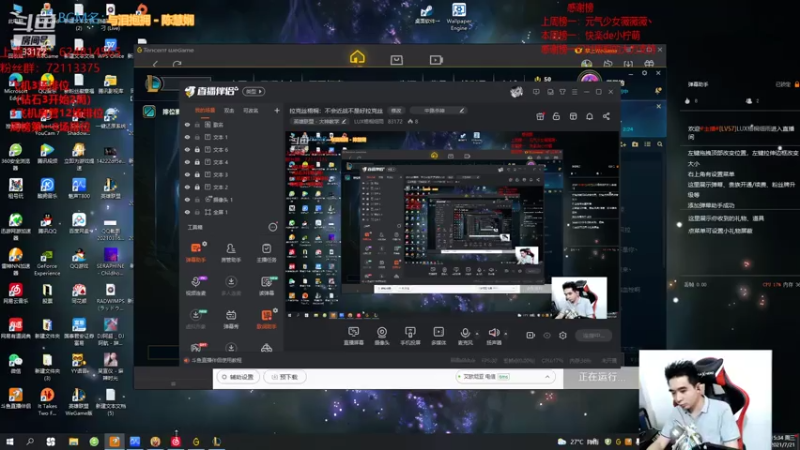Image resolution: width=800 pixels, height=450 pixels.
Task: Expand microphone volume arrow
Action: pyautogui.click(x=477, y=334)
